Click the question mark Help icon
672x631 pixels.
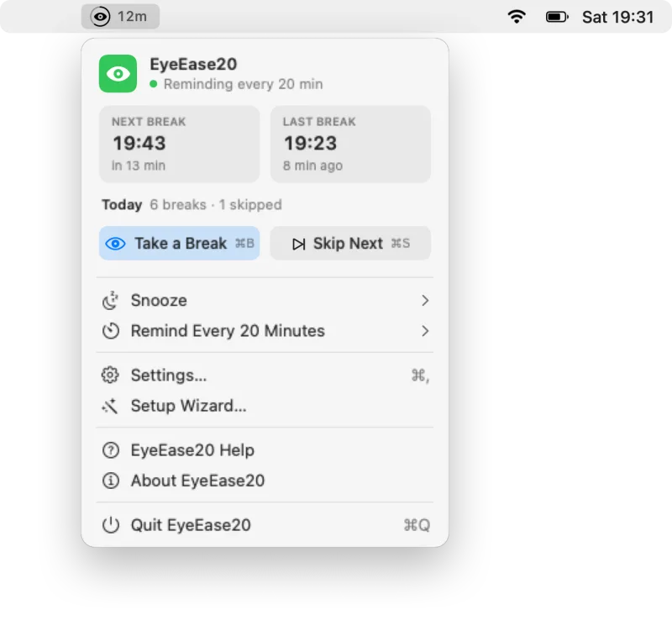coord(111,450)
